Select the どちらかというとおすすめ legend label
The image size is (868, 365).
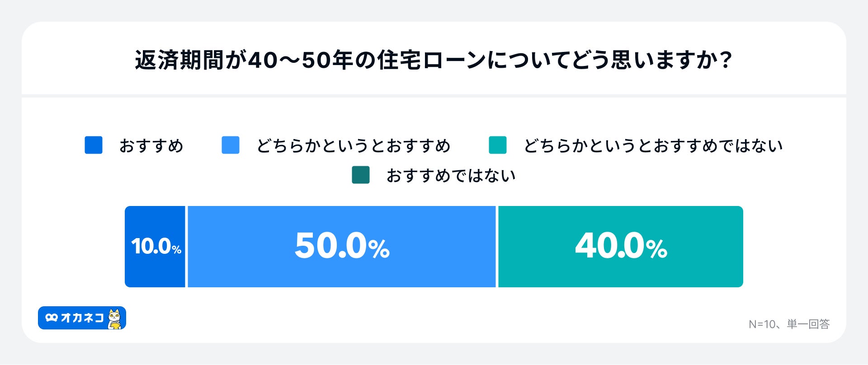click(x=354, y=146)
